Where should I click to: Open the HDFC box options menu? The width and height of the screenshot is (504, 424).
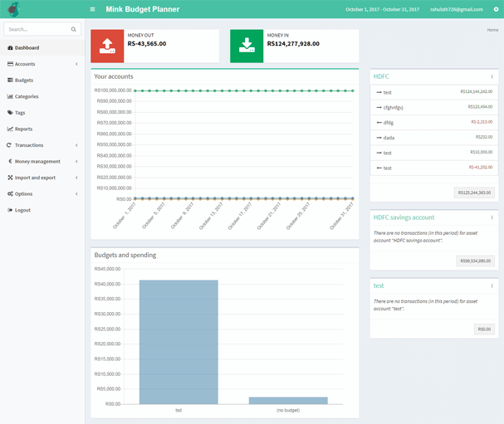[492, 76]
